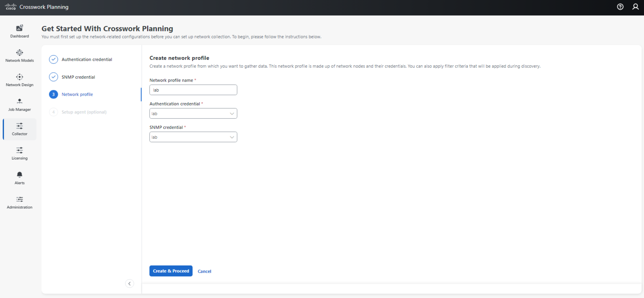This screenshot has height=298, width=644.
Task: Click the step 3 Network profile badge
Action: pyautogui.click(x=54, y=94)
